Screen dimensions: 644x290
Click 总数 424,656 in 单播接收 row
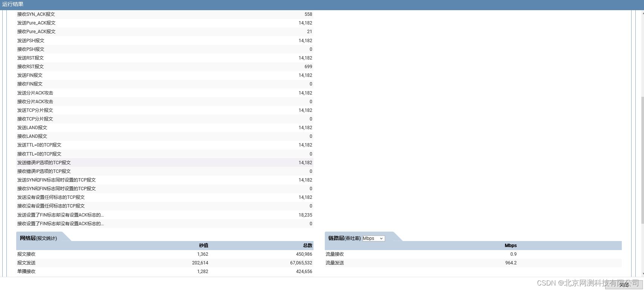[304, 272]
